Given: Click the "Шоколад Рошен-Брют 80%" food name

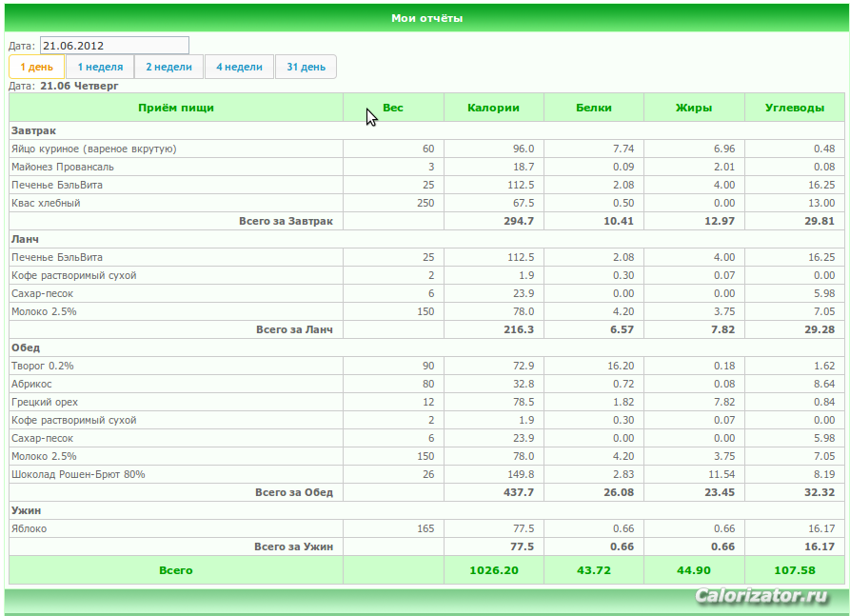Looking at the screenshot, I should [x=79, y=474].
